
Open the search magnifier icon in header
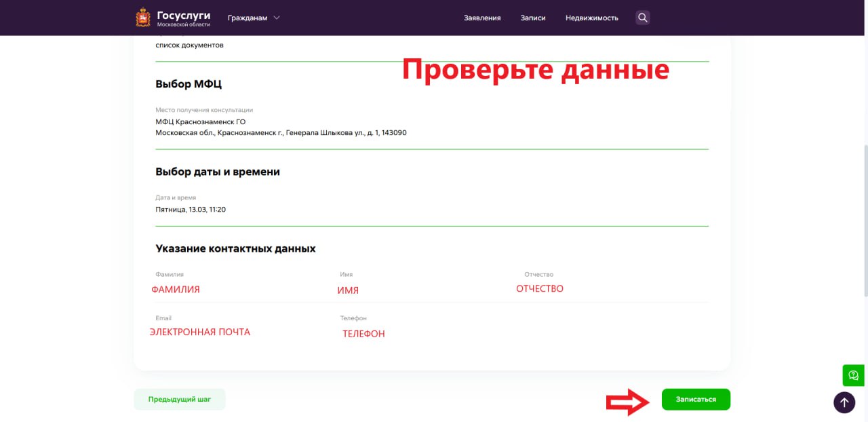pos(642,18)
